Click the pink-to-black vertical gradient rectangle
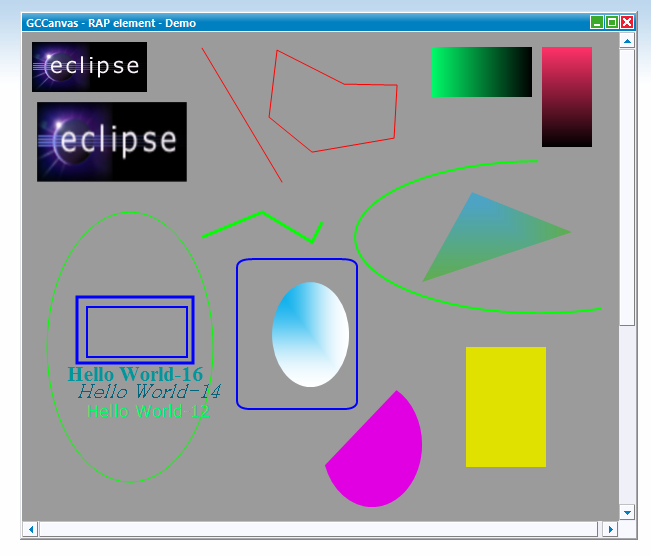 click(x=567, y=97)
